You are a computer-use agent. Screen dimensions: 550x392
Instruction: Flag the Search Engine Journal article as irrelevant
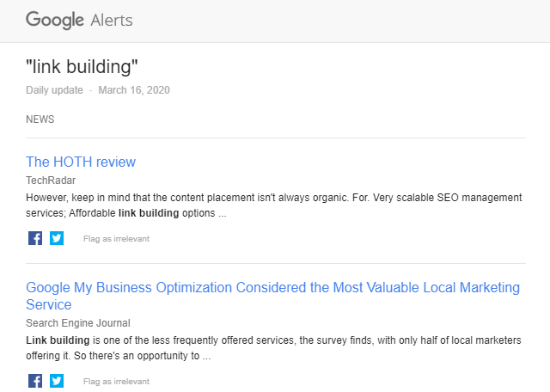tap(116, 382)
